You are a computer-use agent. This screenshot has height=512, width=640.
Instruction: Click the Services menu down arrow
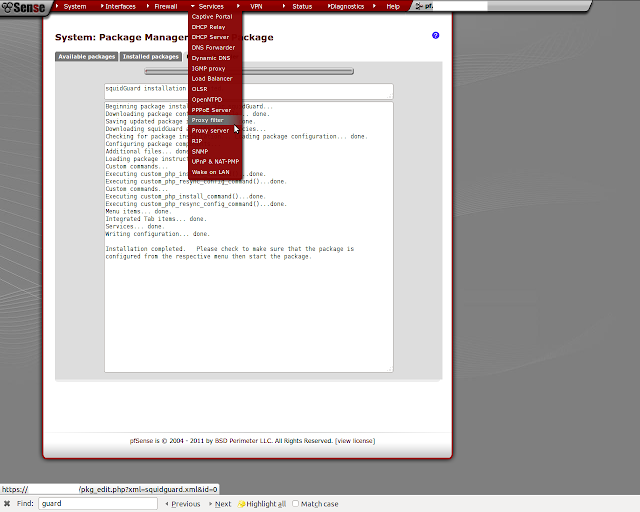click(193, 6)
